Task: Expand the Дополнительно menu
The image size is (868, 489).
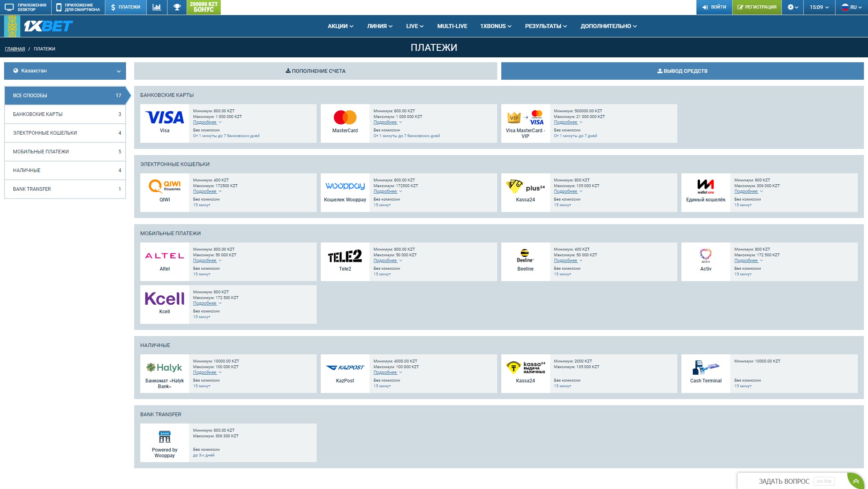Action: (609, 26)
